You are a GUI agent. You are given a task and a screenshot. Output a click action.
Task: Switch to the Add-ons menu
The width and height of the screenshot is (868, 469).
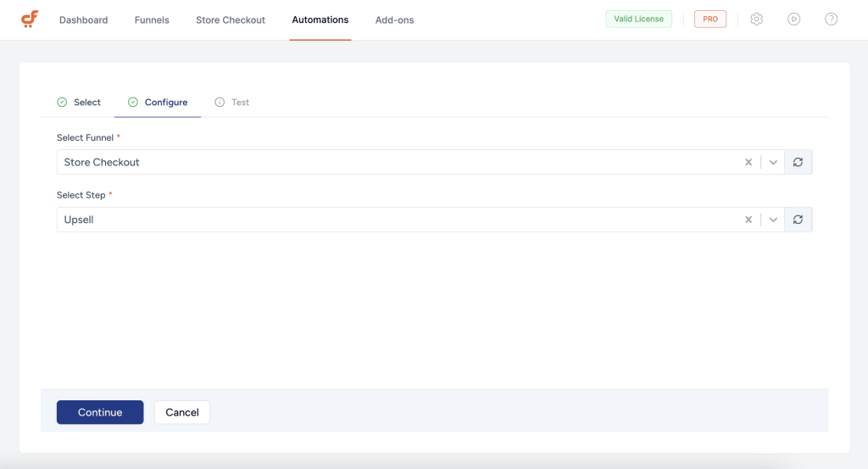tap(394, 20)
